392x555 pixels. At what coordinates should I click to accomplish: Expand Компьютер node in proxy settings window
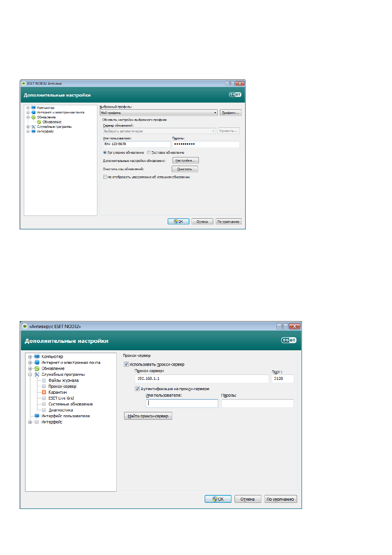30,357
